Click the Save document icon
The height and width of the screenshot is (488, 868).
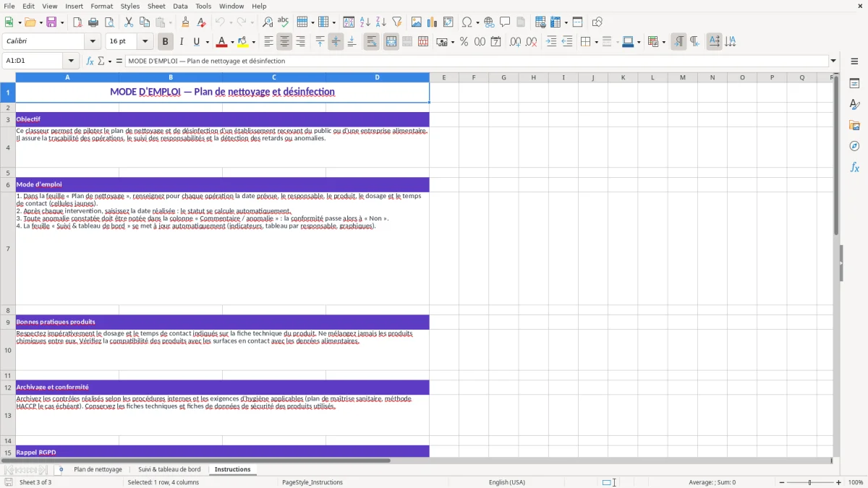tap(51, 22)
